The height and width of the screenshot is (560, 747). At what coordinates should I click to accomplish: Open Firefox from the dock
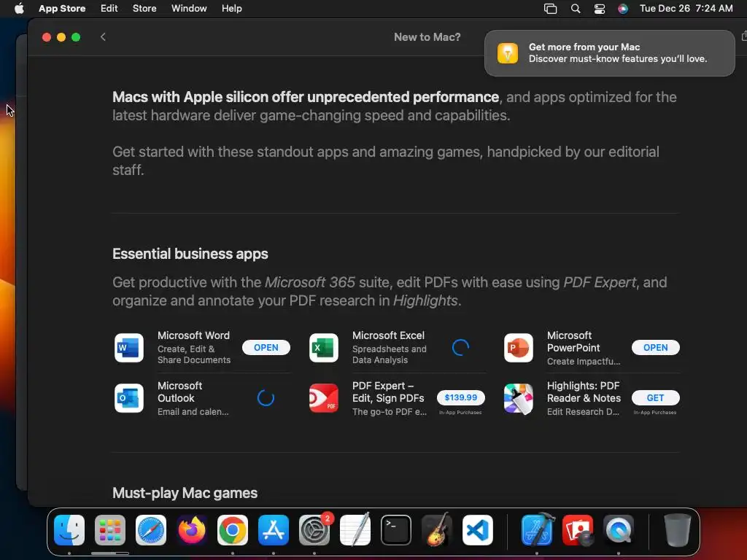(x=192, y=530)
